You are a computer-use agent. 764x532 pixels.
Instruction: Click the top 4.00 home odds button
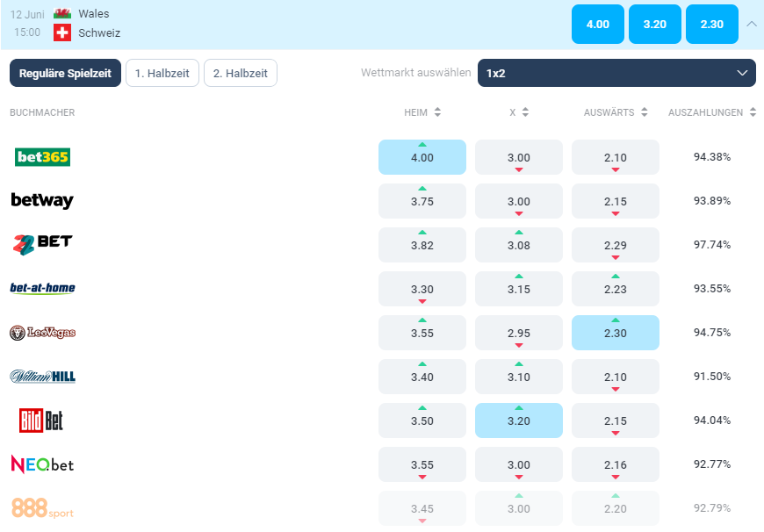(x=597, y=25)
